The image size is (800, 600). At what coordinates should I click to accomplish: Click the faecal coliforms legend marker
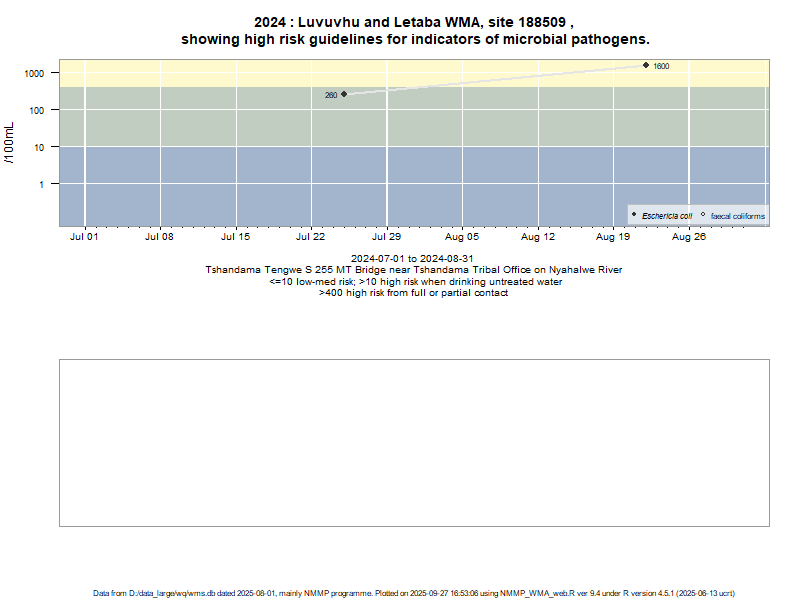point(703,215)
